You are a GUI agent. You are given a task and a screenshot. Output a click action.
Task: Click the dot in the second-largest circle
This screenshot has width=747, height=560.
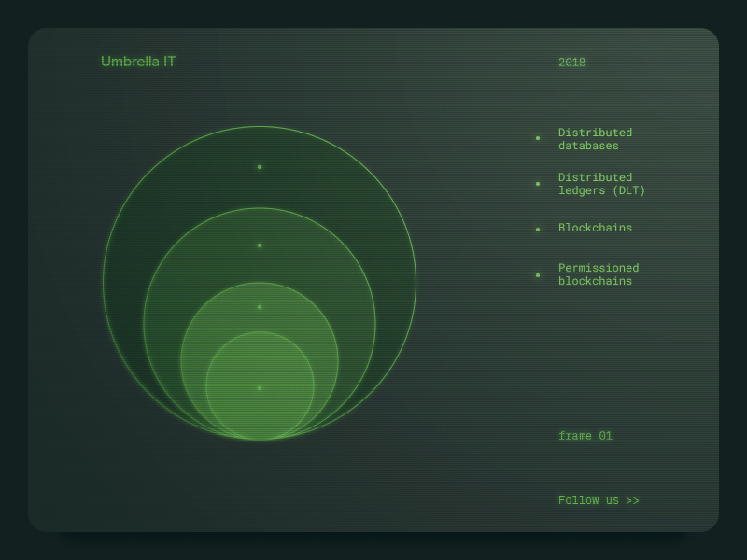[x=260, y=245]
